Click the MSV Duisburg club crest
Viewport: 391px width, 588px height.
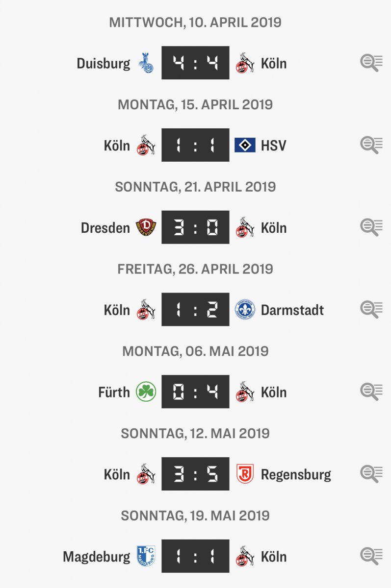coord(146,63)
